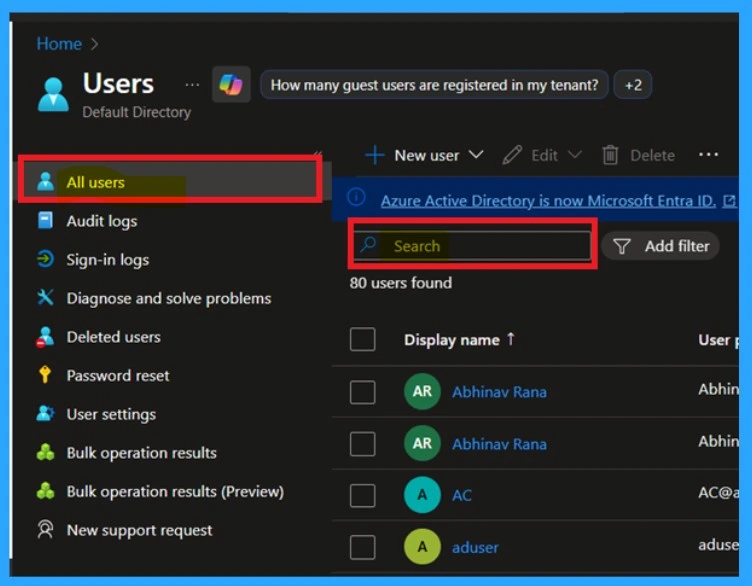Screen dimensions: 752x586
Task: Click the User settings gear-person icon
Action: pos(46,413)
